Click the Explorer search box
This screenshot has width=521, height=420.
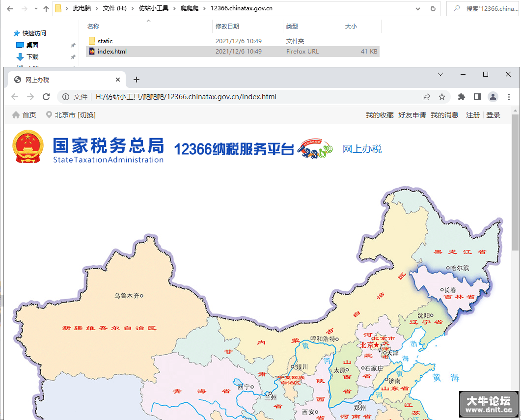pyautogui.click(x=483, y=9)
